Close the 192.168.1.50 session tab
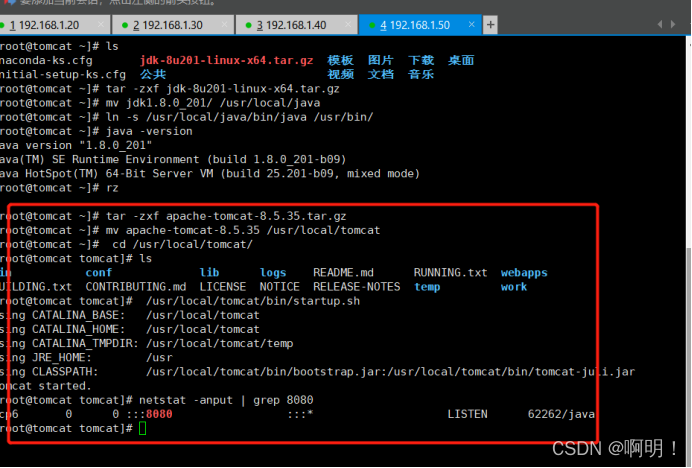 pyautogui.click(x=471, y=24)
